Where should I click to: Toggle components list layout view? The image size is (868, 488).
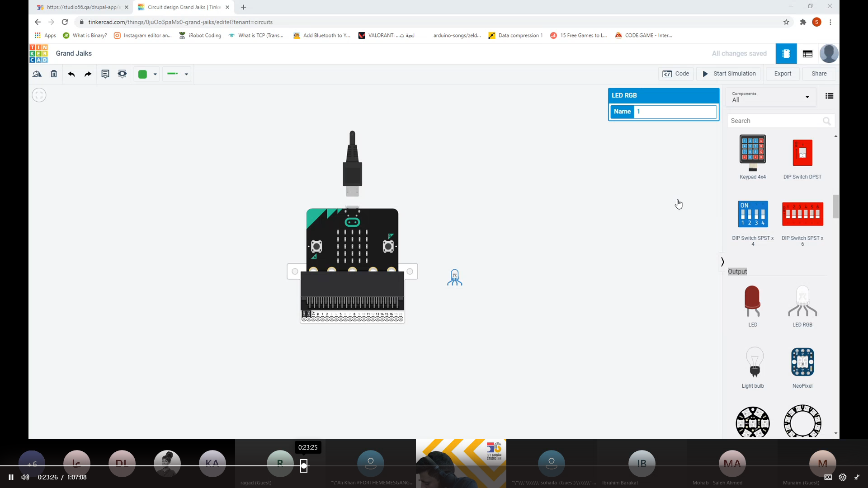[x=829, y=96]
